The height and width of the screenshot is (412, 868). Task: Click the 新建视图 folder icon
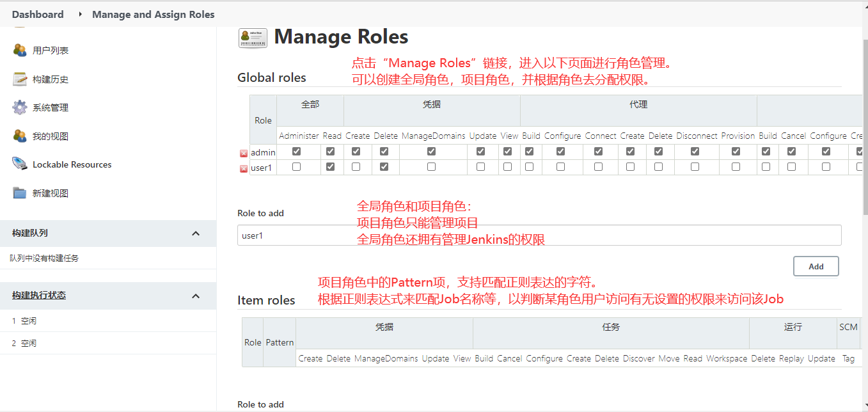(20, 193)
